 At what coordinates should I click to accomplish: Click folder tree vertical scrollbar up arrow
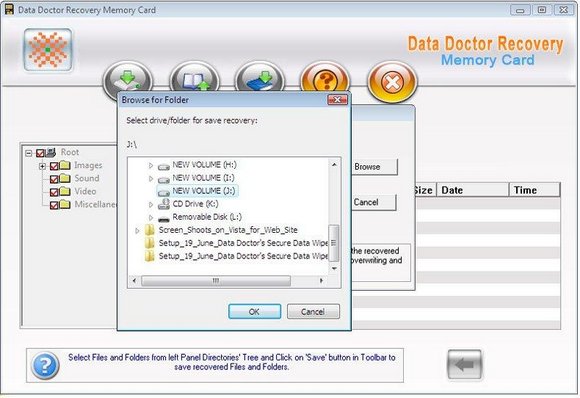(x=334, y=164)
